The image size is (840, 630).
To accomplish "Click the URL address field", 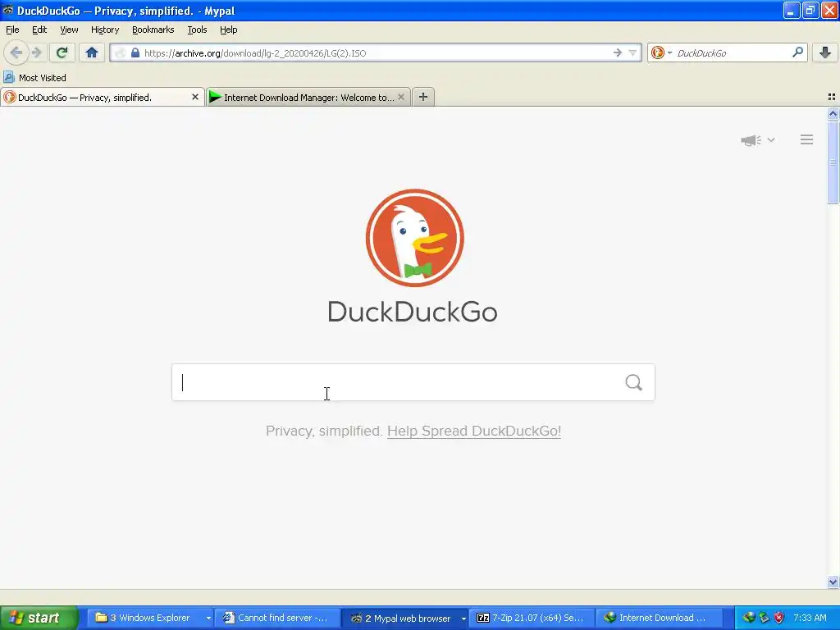I will 375,52.
